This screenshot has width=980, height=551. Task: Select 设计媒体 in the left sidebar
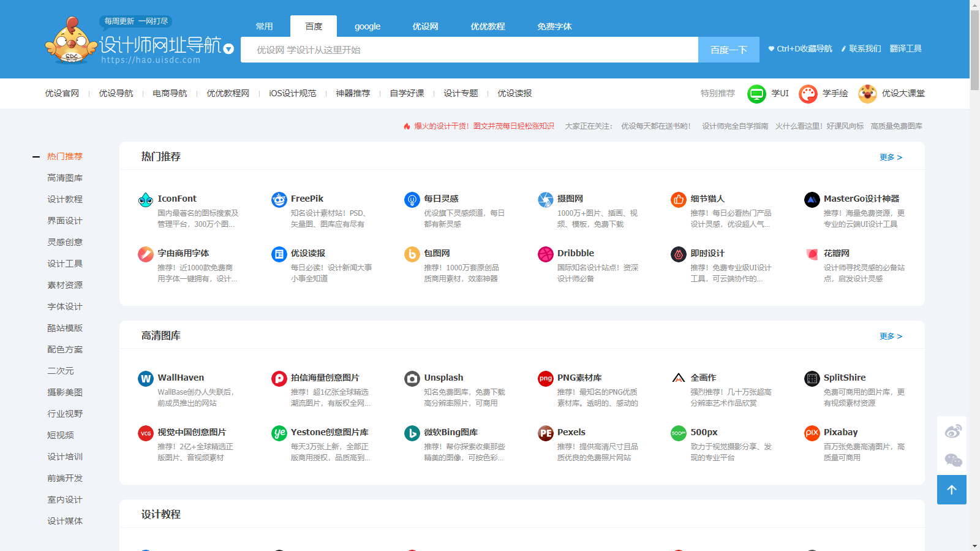[x=65, y=521]
